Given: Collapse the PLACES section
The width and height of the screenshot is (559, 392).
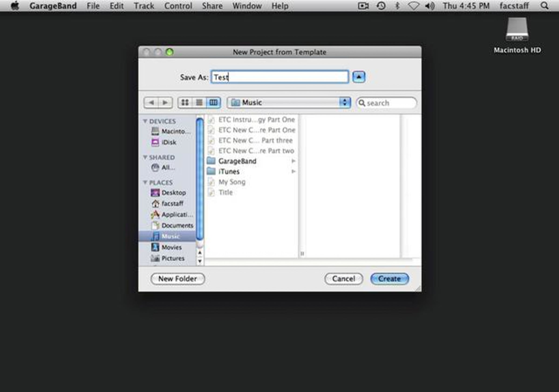Looking at the screenshot, I should [145, 182].
